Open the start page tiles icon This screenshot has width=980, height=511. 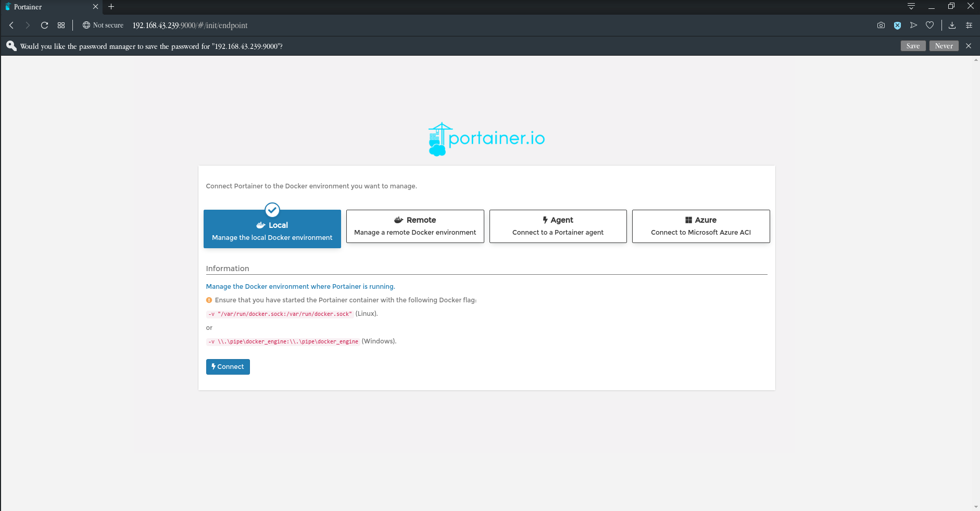pyautogui.click(x=61, y=25)
